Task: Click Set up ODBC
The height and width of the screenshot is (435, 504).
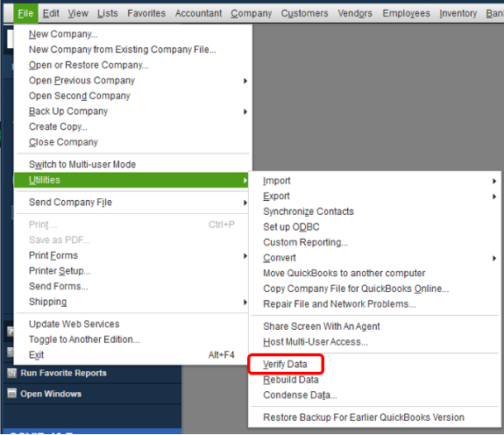Action: tap(291, 227)
